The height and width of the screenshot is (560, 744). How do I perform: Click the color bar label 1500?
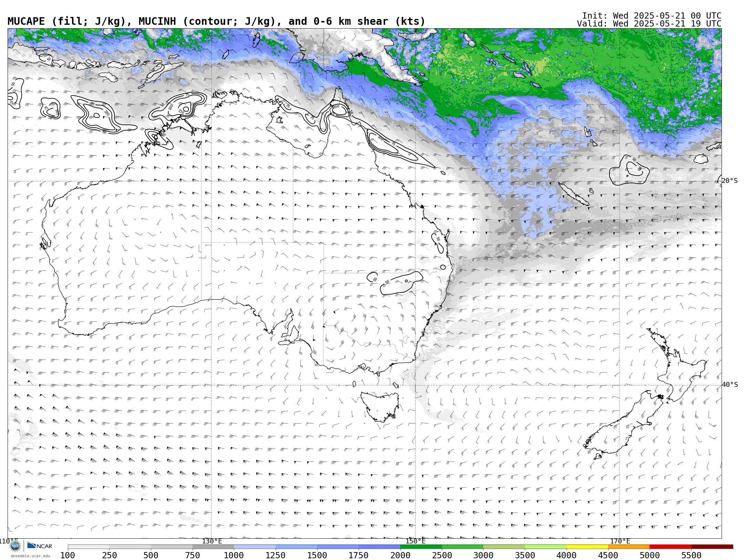click(317, 556)
